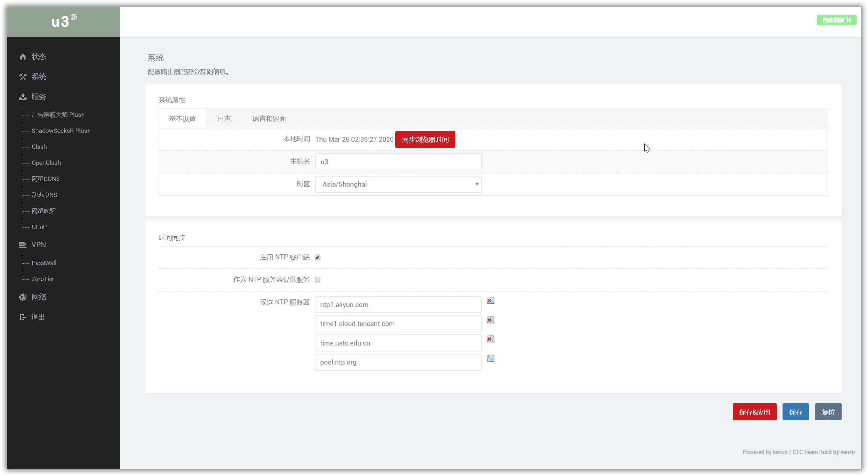Click the globe icon beside 网络
The image size is (868, 476).
tap(23, 297)
